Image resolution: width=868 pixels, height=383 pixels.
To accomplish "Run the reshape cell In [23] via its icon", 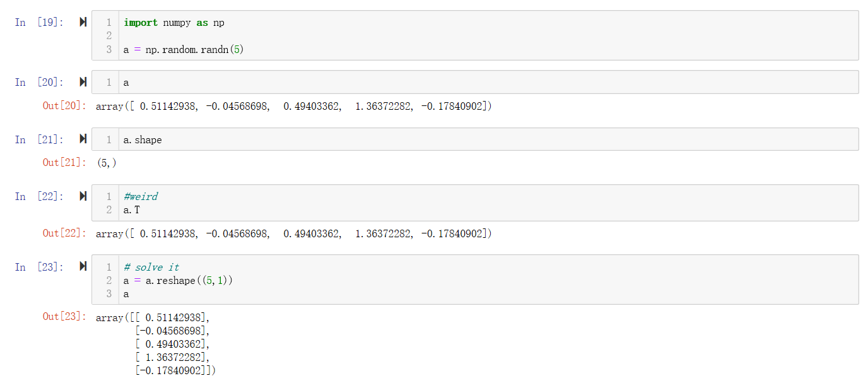I will 83,267.
